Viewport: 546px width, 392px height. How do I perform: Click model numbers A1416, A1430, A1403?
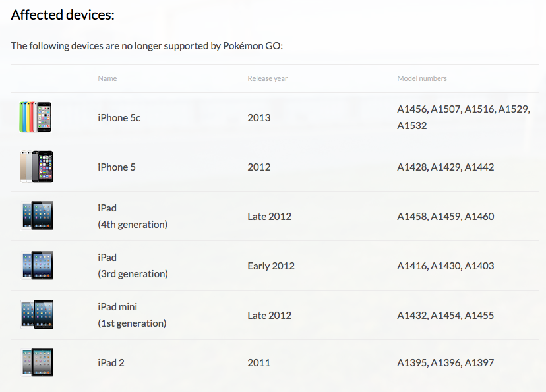click(445, 266)
